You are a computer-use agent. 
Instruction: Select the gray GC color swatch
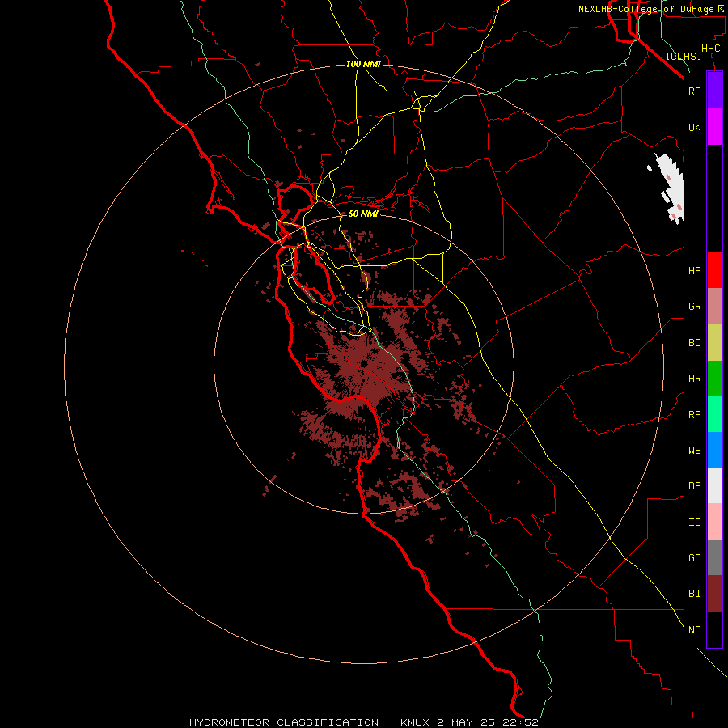[714, 557]
